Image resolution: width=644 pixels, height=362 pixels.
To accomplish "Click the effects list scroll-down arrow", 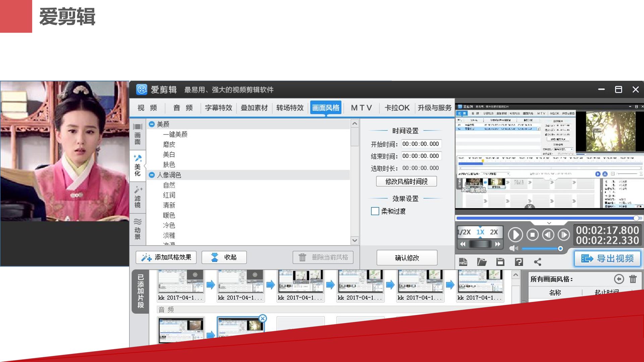I will coord(355,240).
